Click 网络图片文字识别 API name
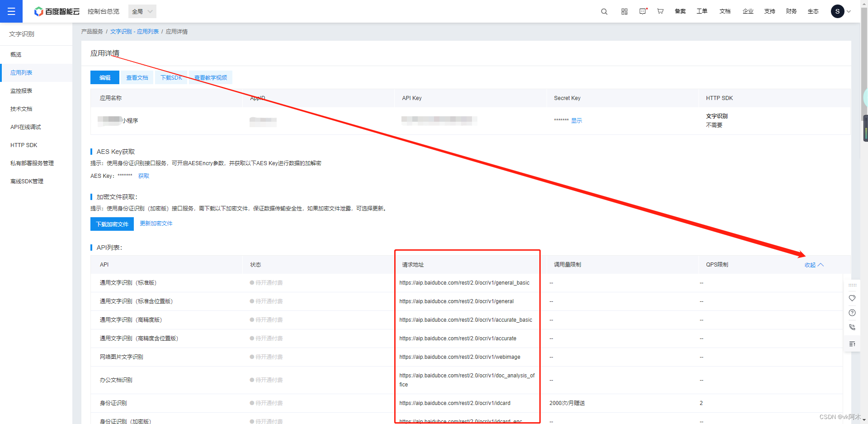Screen dimensions: 868x424 [x=121, y=357]
